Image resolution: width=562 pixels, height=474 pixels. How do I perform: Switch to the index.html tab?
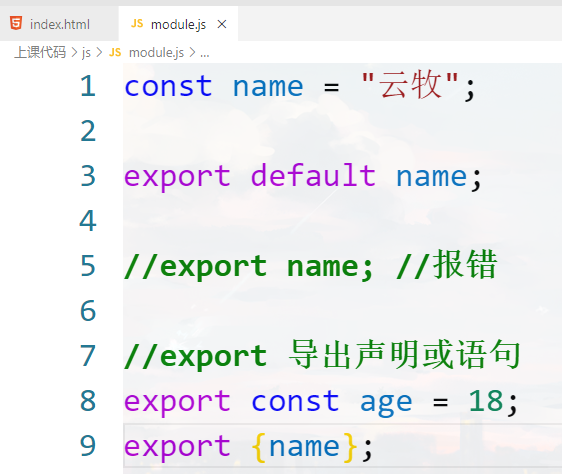tap(59, 24)
